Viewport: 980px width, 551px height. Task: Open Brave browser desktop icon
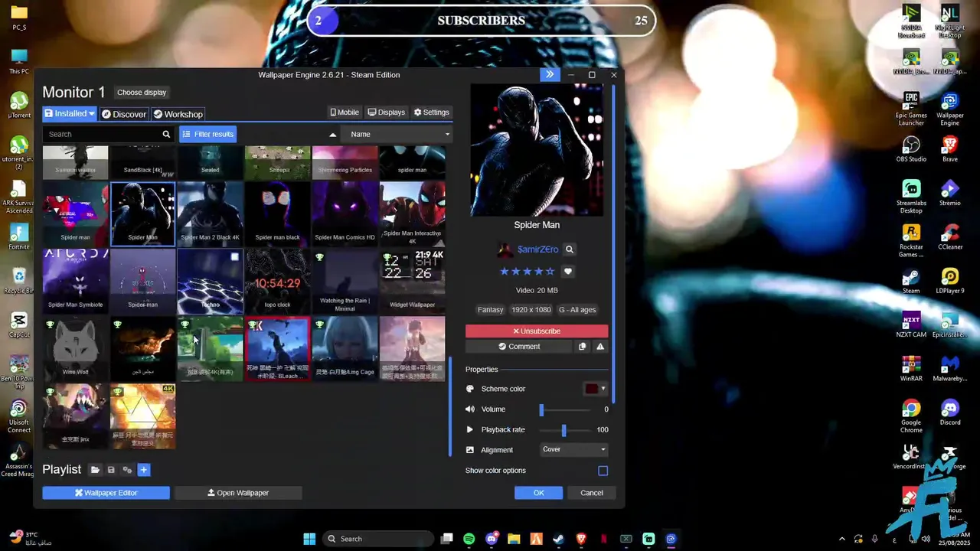pos(950,149)
